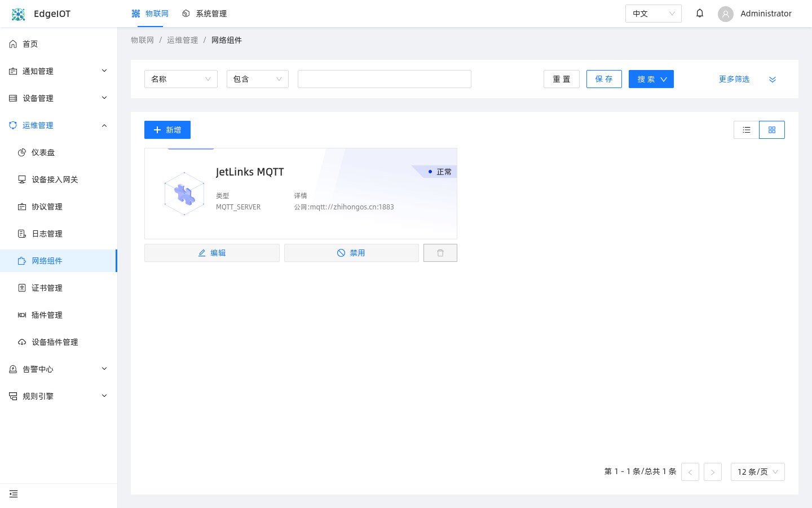This screenshot has width=812, height=508.
Task: Open 设备接入网关 page
Action: point(59,179)
